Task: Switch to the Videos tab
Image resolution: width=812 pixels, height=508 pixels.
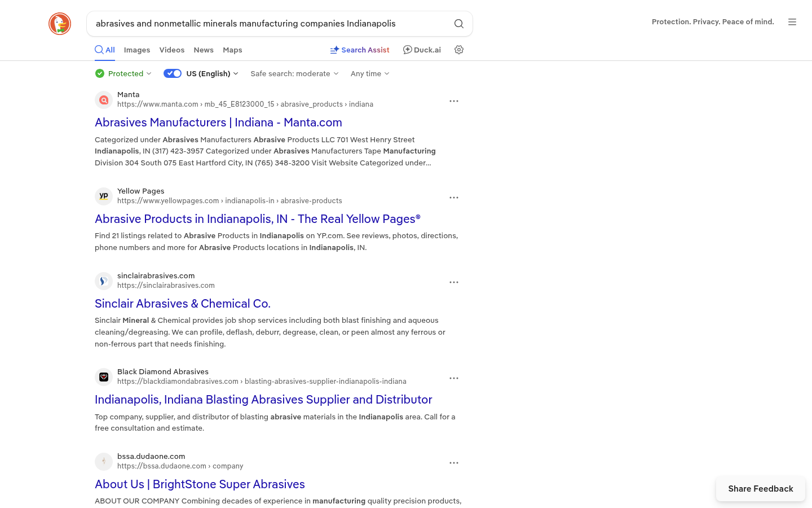Action: (172, 50)
